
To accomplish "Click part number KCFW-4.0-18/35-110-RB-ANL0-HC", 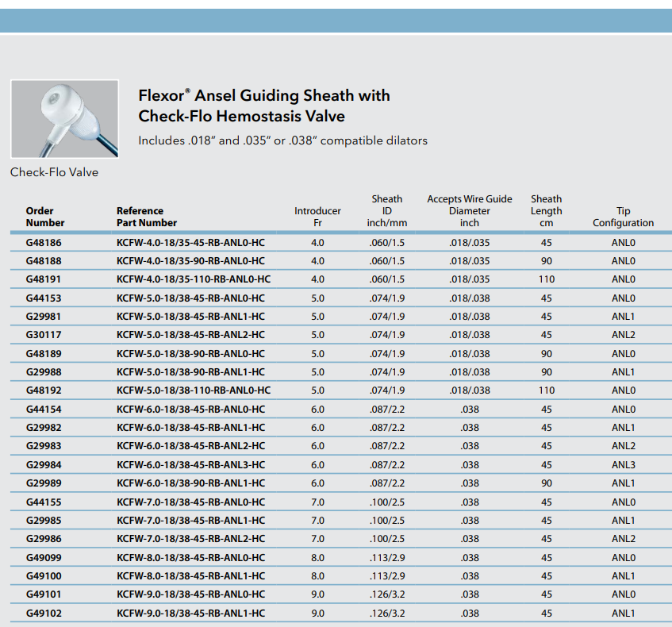I will pyautogui.click(x=194, y=279).
